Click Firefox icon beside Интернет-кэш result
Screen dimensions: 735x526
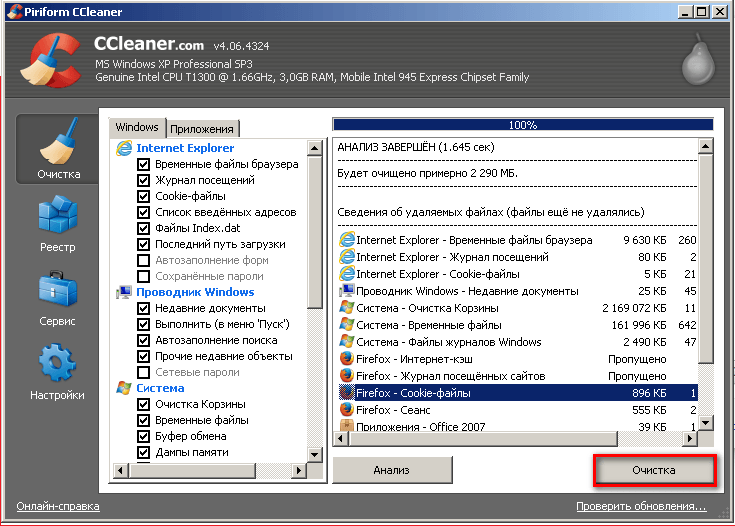(x=347, y=359)
